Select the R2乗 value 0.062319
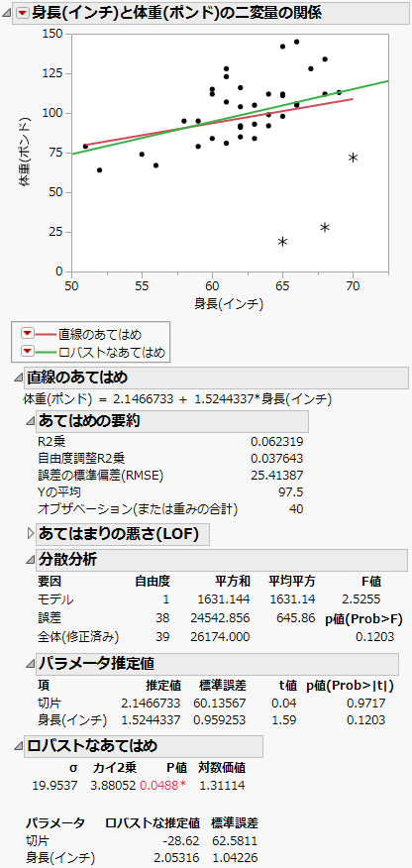Viewport: 412px width, 868px height. 276,441
